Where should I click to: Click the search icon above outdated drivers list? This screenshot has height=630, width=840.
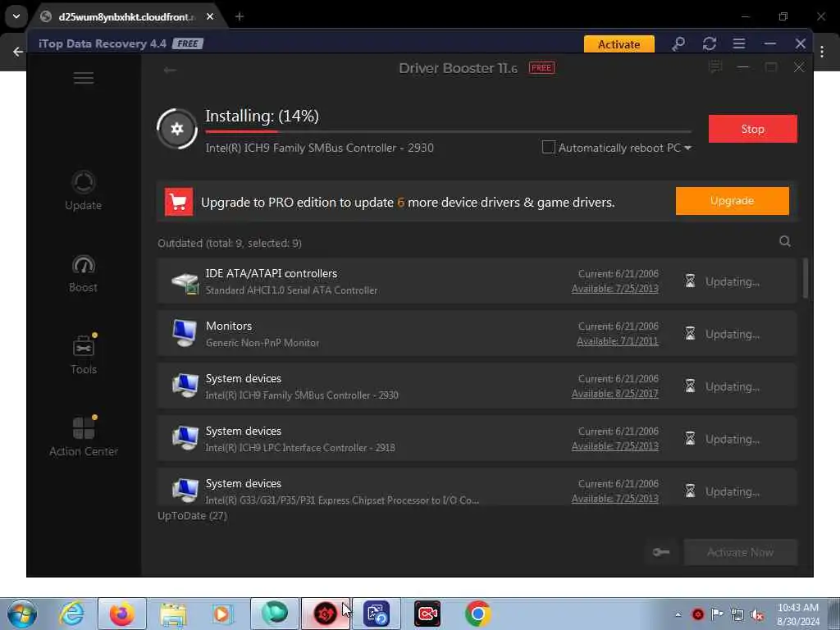pyautogui.click(x=784, y=242)
